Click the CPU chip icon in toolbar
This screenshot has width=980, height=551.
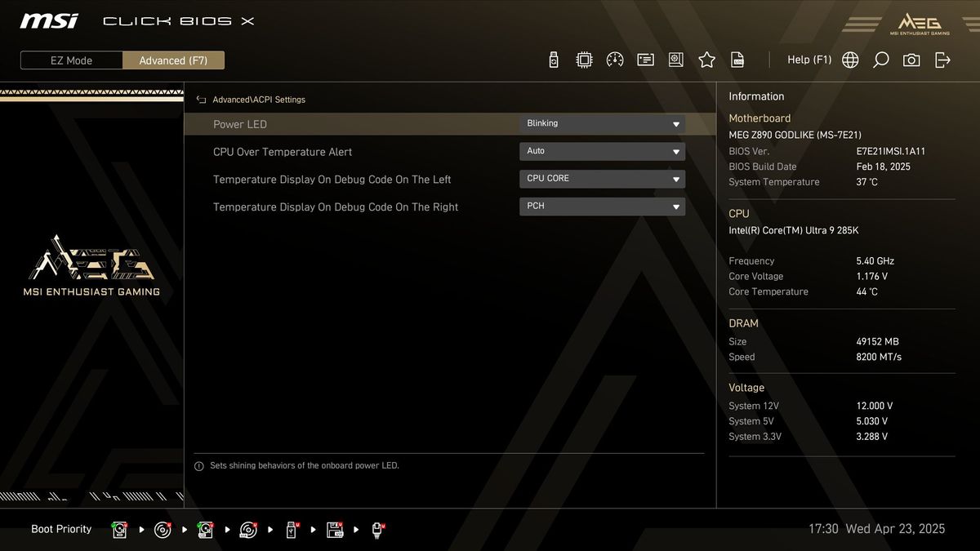tap(585, 60)
